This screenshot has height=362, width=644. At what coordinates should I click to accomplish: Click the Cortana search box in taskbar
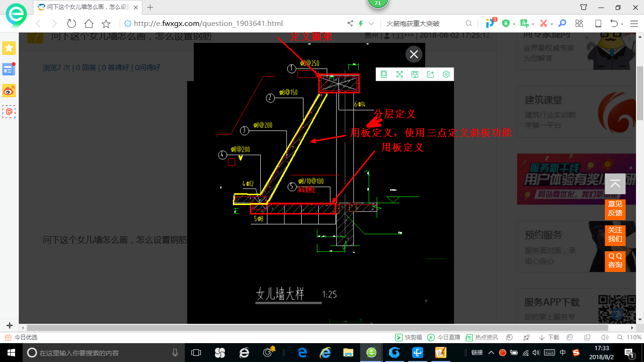tap(104, 353)
